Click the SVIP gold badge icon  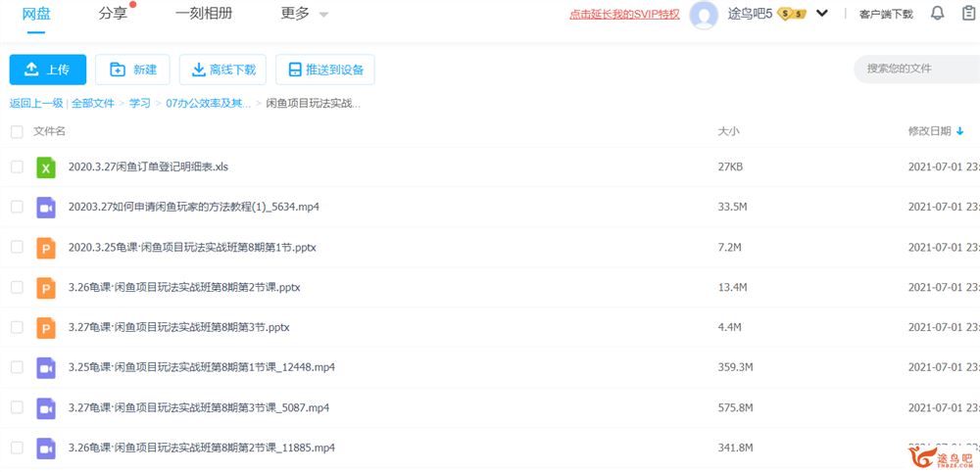[791, 14]
